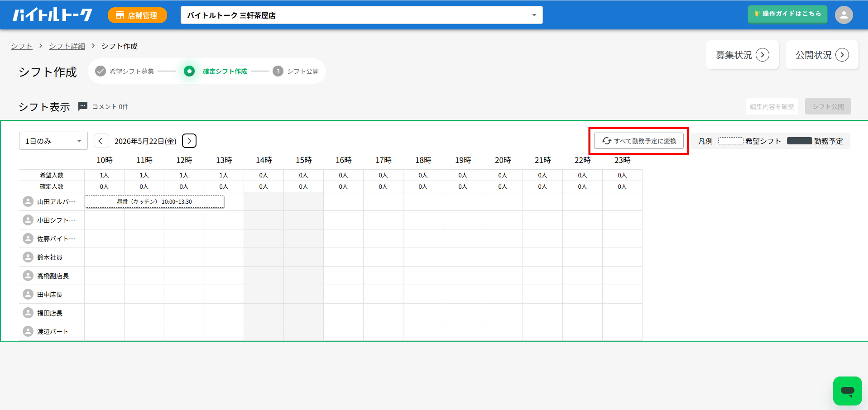Click the comment bubble icon

(x=83, y=106)
